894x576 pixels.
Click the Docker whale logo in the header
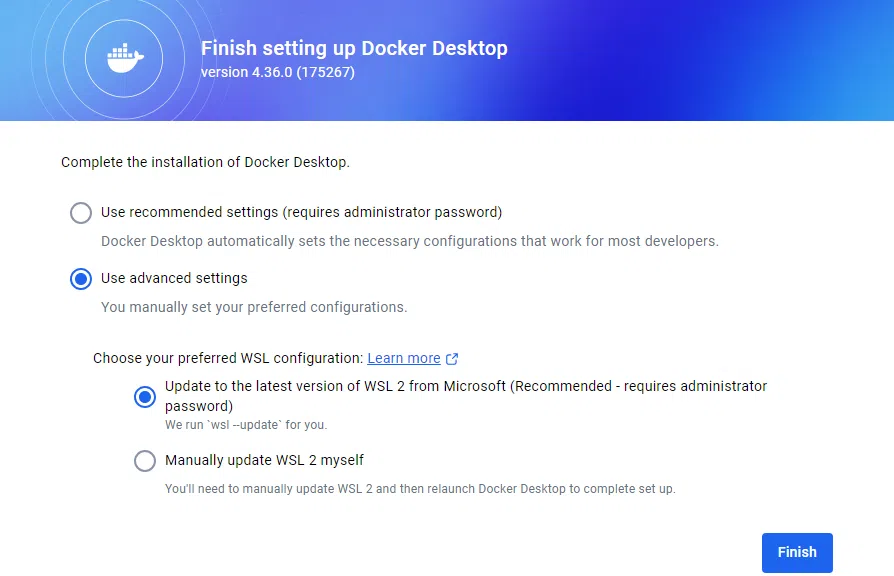tap(122, 58)
